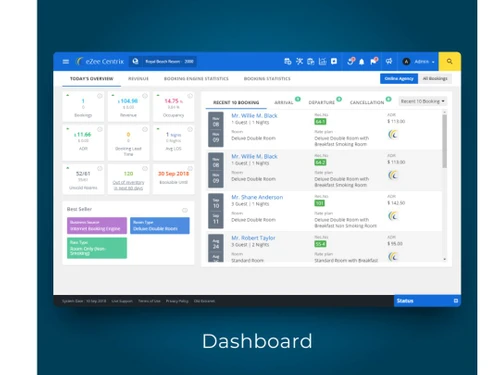
Task: Click the info icon on Bookable Until card
Action: (x=190, y=169)
